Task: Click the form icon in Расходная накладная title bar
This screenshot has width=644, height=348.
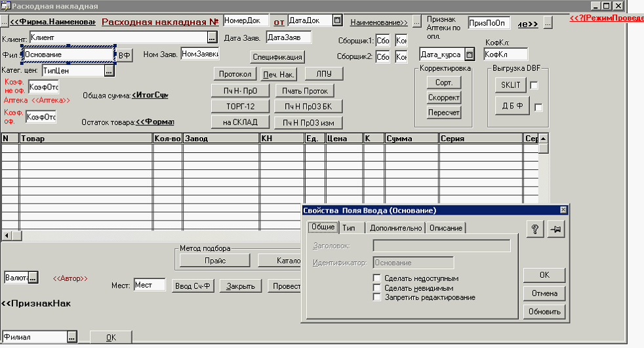Action: tap(5, 6)
